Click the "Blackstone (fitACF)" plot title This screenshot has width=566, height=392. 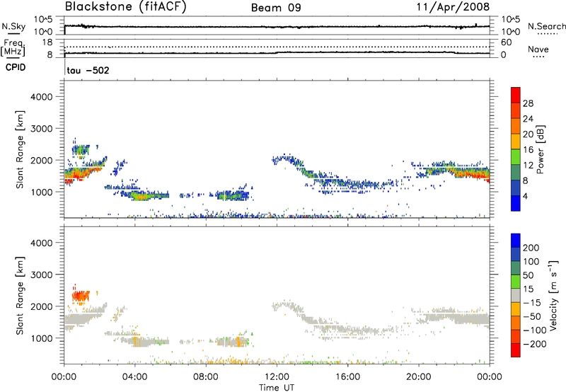click(126, 6)
